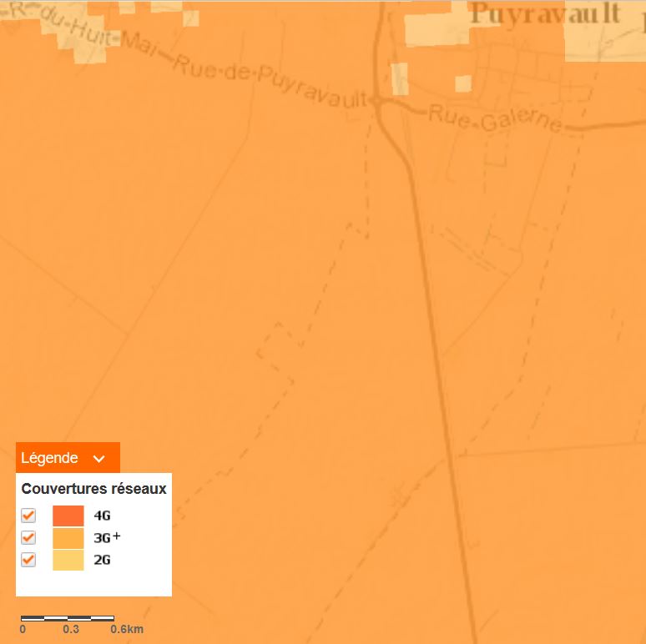The height and width of the screenshot is (644, 646).
Task: Click the Rue de Puyravault street label
Action: 271,82
